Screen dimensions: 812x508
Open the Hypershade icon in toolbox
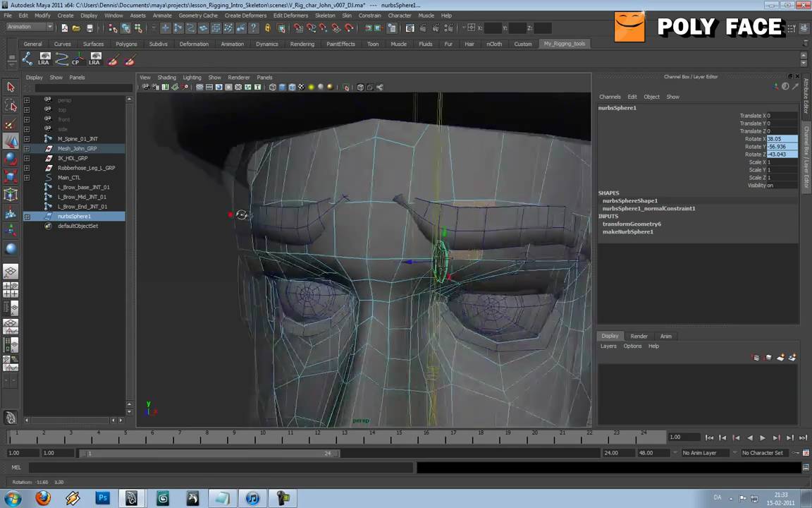click(11, 346)
